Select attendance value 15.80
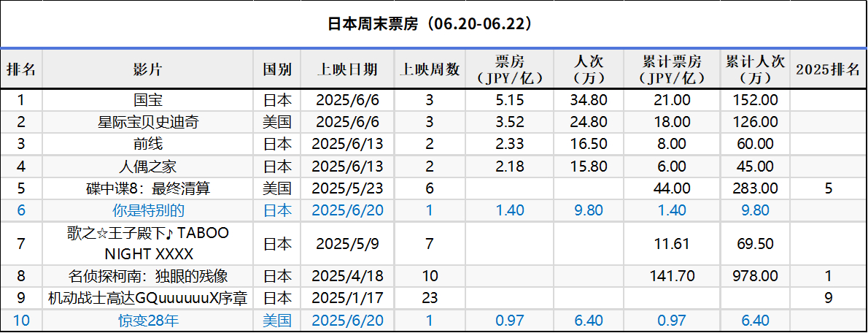Image resolution: width=868 pixels, height=333 pixels. tap(589, 166)
